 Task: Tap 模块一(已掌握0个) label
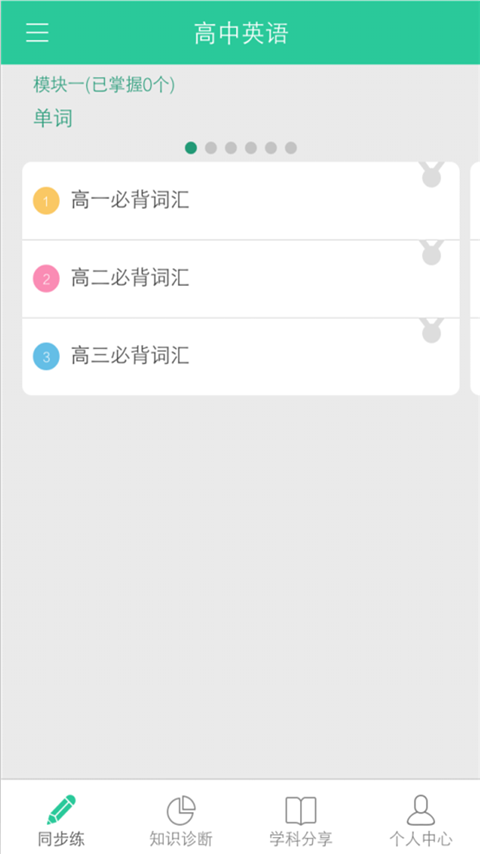[x=104, y=84]
